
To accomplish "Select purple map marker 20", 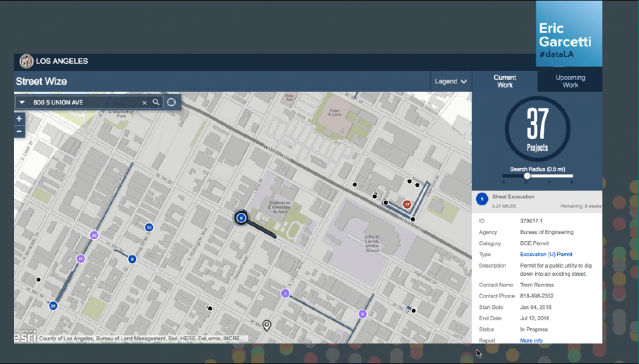I will coord(94,236).
